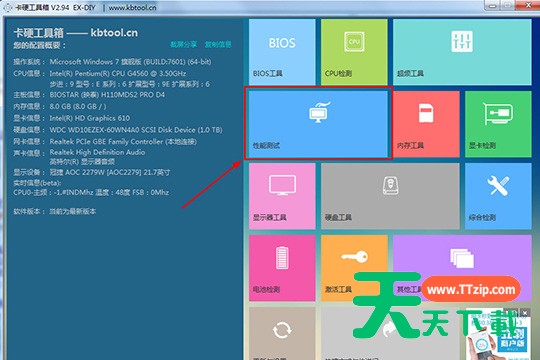Open the CPU检测 tile
Image resolution: width=540 pixels, height=360 pixels.
(354, 52)
